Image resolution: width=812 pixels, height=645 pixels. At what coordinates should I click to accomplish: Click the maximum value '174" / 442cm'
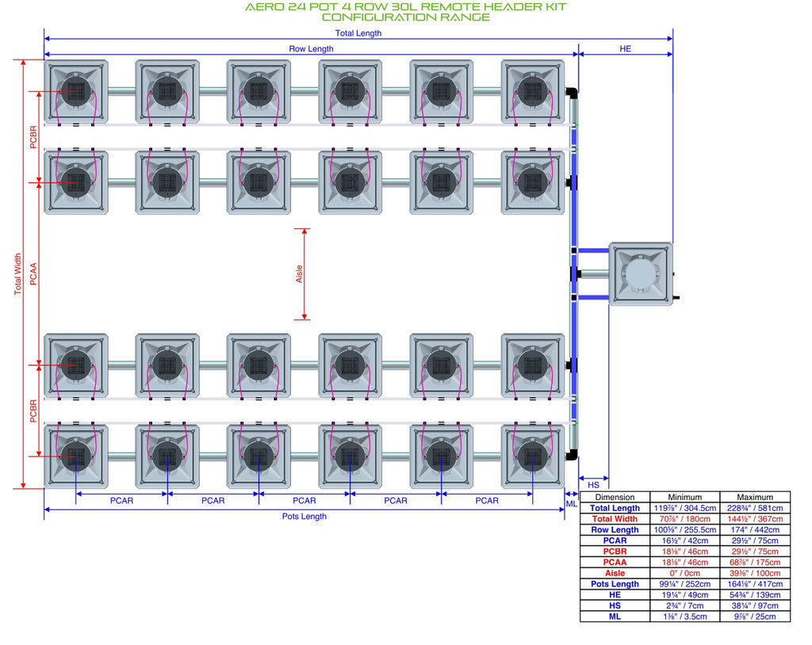pyautogui.click(x=755, y=529)
